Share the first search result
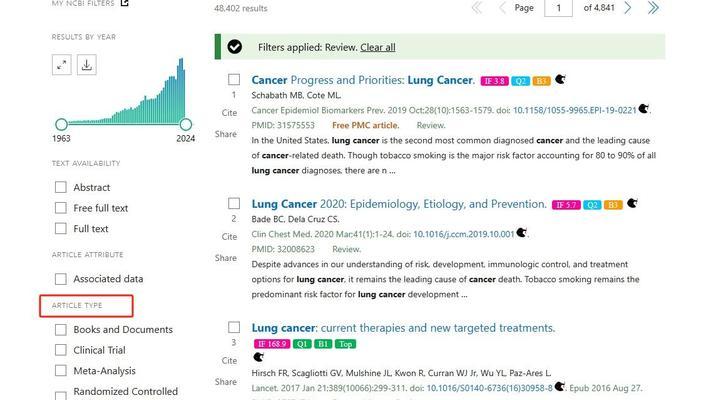 coord(226,134)
